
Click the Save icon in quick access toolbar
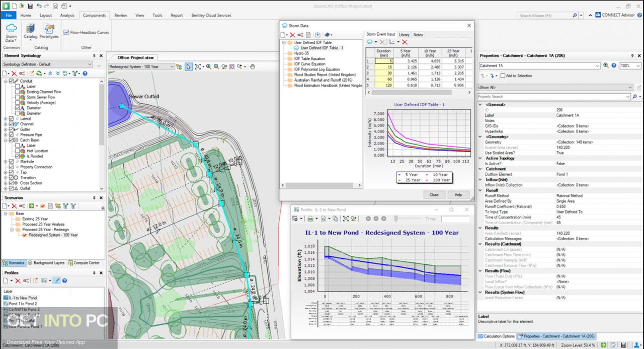tap(30, 6)
